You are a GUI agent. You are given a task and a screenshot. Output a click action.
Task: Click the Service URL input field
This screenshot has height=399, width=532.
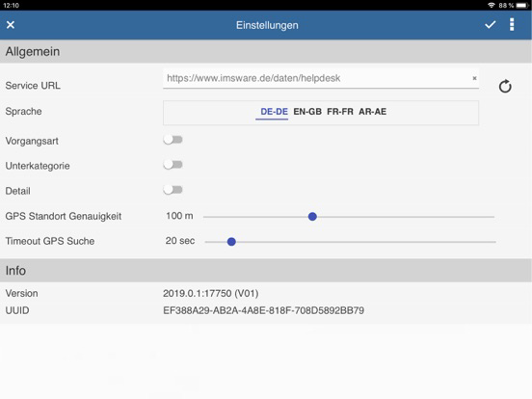click(x=321, y=78)
